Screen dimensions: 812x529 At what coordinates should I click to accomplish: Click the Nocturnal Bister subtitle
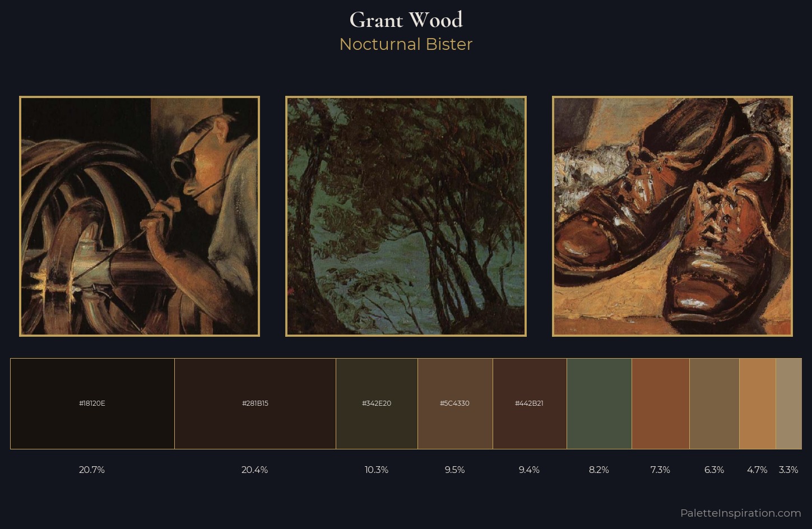click(406, 44)
